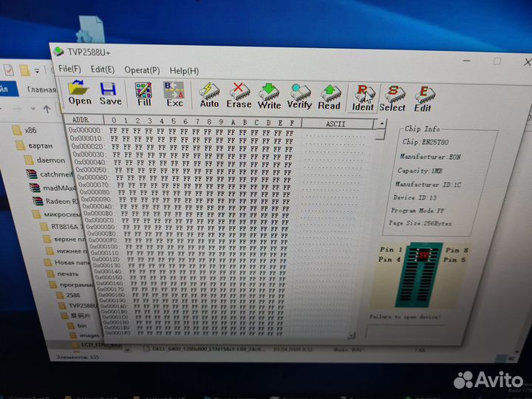Select the 2588 folder in Explorer
The height and width of the screenshot is (399, 532).
(69, 295)
